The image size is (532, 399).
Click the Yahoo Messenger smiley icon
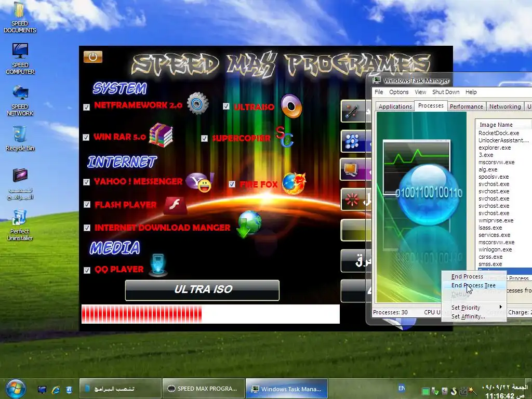tap(199, 182)
